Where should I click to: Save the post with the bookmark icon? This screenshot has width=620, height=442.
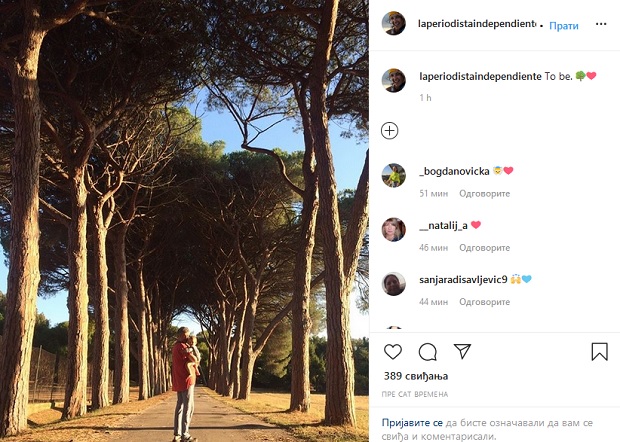pos(599,351)
